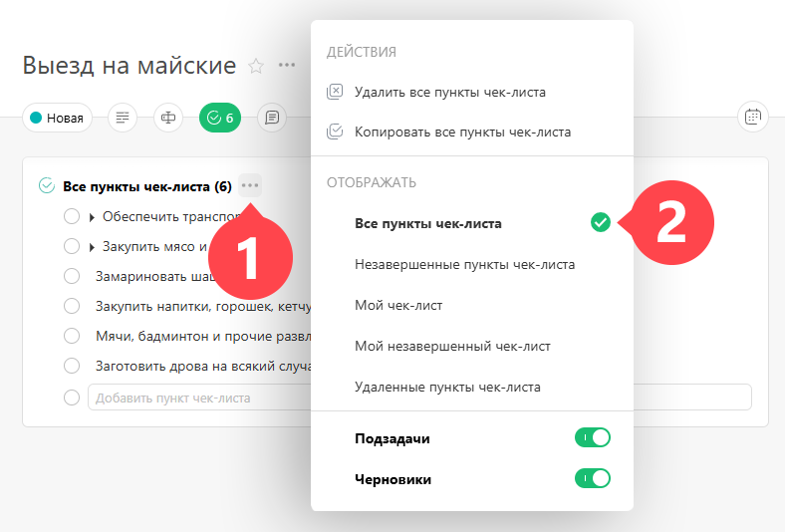The width and height of the screenshot is (785, 532).
Task: Click the checklist three-dot options button
Action: pyautogui.click(x=250, y=185)
